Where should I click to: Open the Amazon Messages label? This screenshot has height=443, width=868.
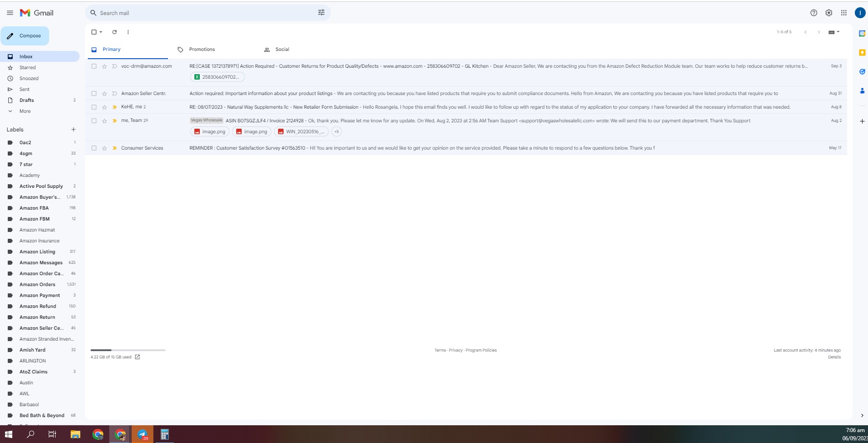[x=41, y=262]
